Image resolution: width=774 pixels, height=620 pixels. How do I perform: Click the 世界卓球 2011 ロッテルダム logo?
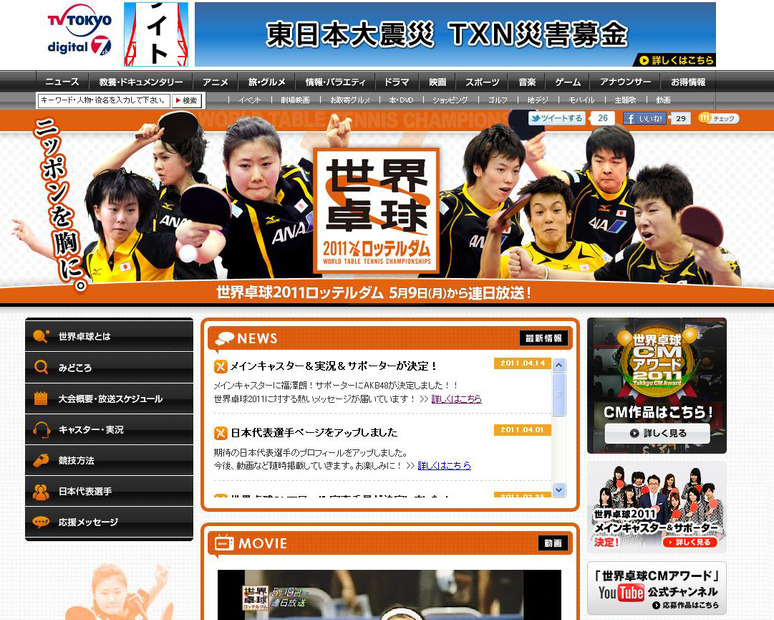coord(377,211)
